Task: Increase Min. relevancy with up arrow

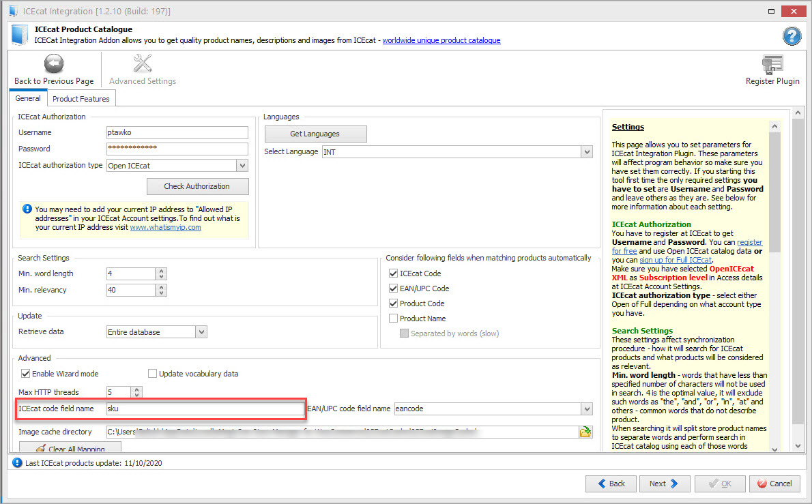Action: tap(161, 287)
